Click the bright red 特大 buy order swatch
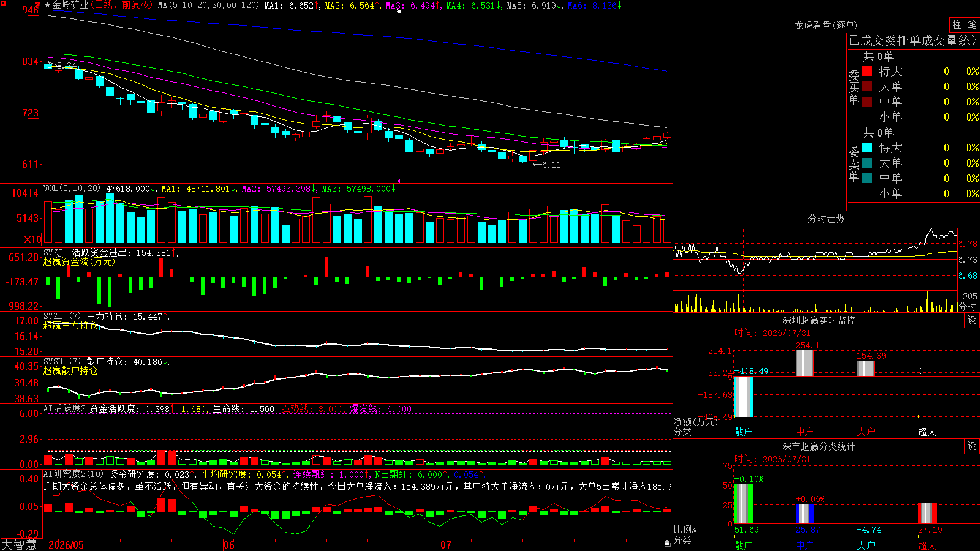 [867, 71]
